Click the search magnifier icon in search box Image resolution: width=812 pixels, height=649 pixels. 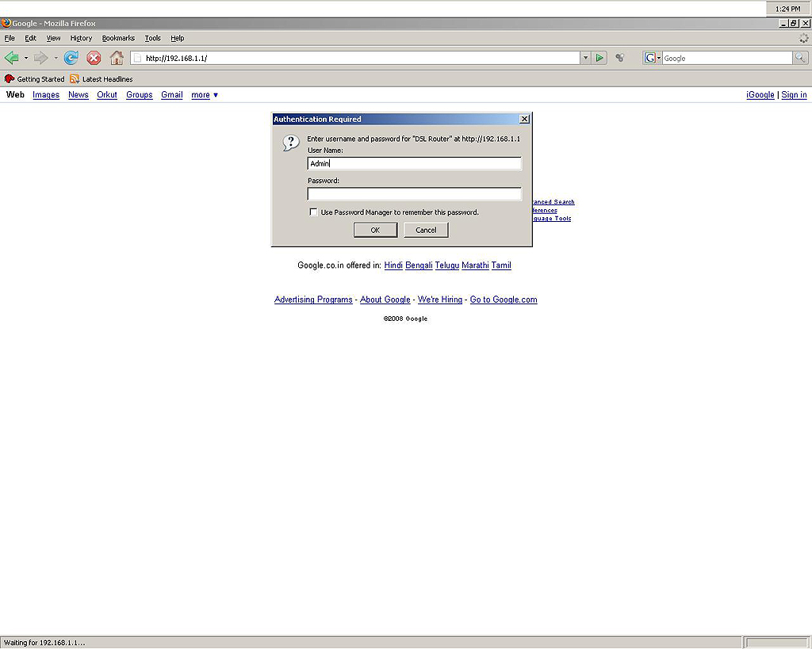pos(800,58)
